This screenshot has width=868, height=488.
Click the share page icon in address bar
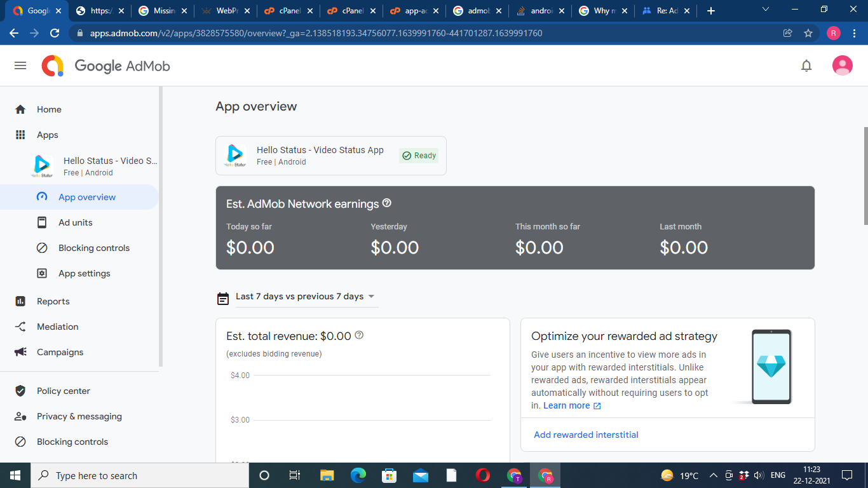(x=788, y=33)
